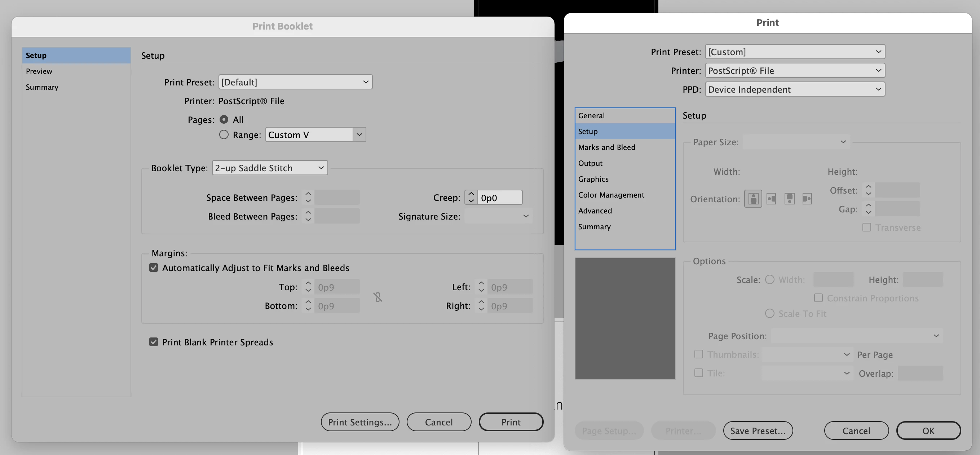Viewport: 980px width, 455px height.
Task: Open the Booklet Type dropdown
Action: click(270, 168)
